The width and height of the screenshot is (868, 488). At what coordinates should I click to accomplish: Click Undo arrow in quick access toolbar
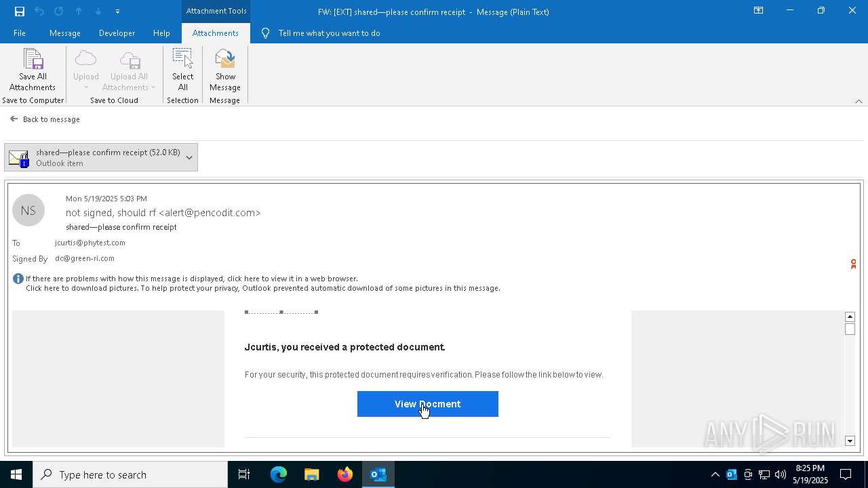coord(39,12)
